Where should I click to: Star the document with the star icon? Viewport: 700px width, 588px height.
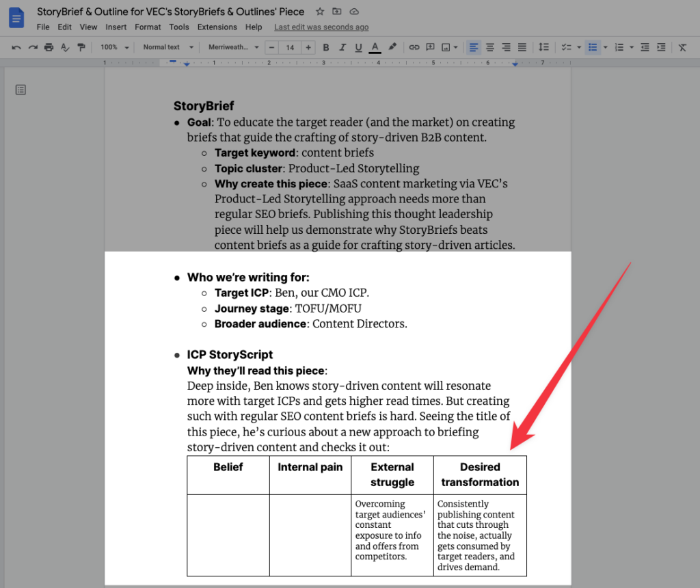coord(320,12)
